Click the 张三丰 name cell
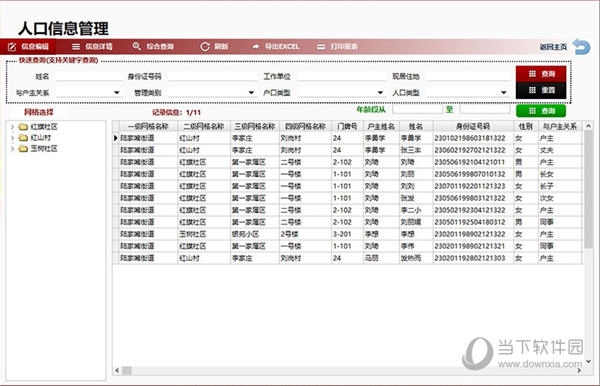 tap(416, 150)
